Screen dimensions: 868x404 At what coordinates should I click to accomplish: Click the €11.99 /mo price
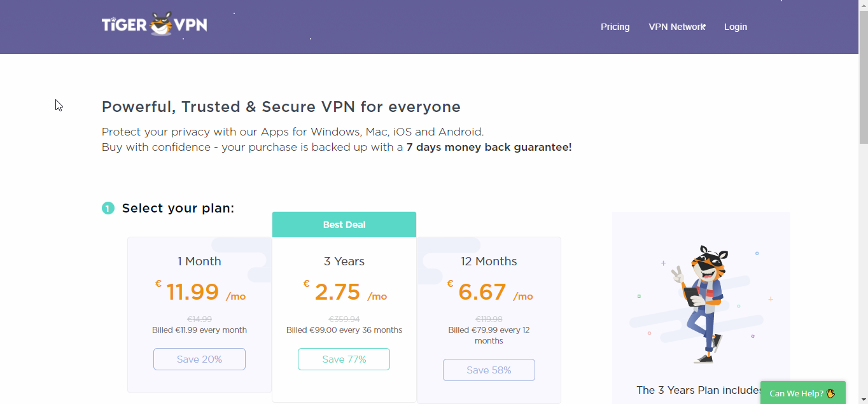pos(200,292)
